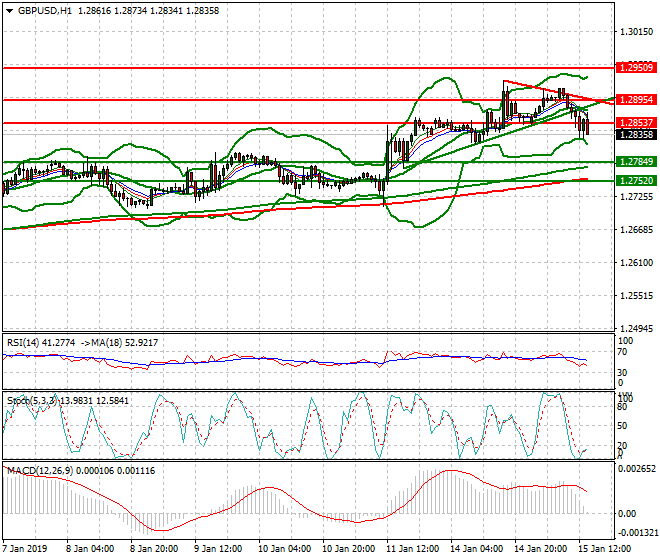Click the 11 Jan 12:00 time label
This screenshot has width=660, height=560.
click(x=412, y=549)
